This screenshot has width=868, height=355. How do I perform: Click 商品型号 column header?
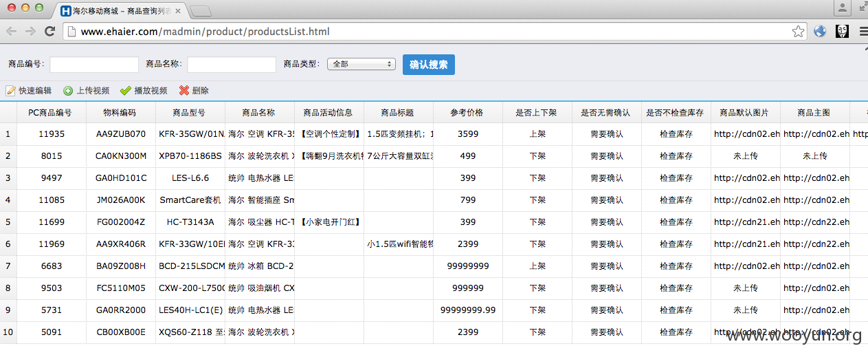[190, 113]
